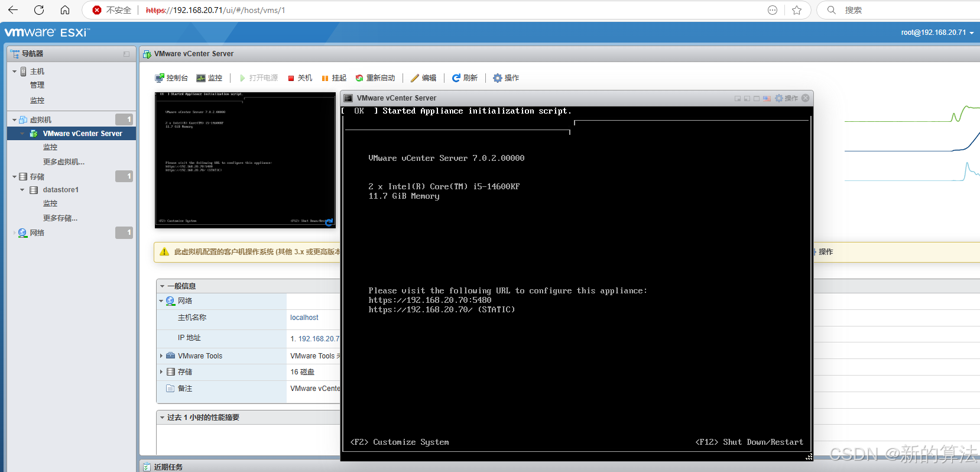980x472 pixels.
Task: Click the console window resize grip corner
Action: [x=809, y=457]
